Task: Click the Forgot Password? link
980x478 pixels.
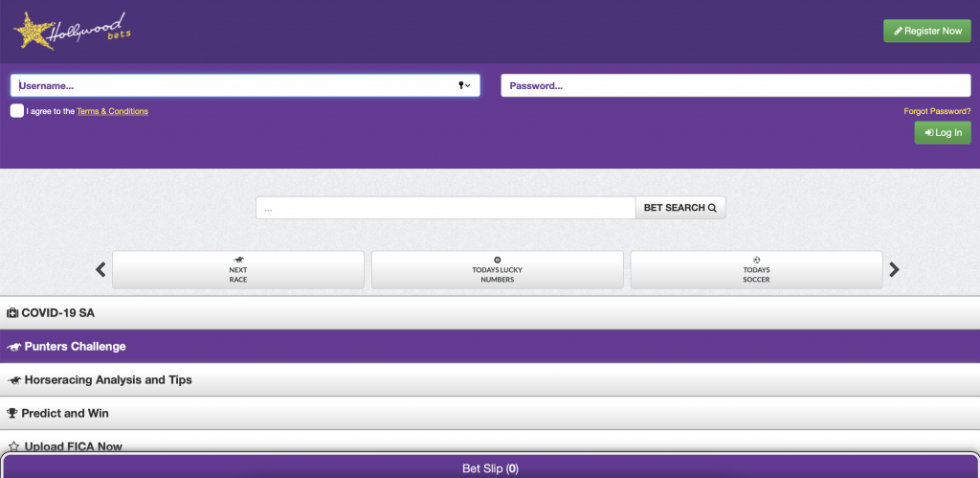Action: point(938,111)
